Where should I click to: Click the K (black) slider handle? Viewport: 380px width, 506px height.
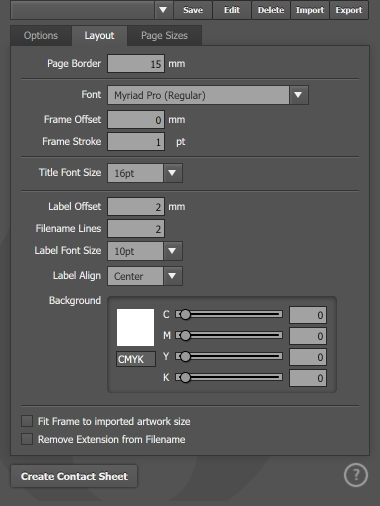pyautogui.click(x=185, y=378)
